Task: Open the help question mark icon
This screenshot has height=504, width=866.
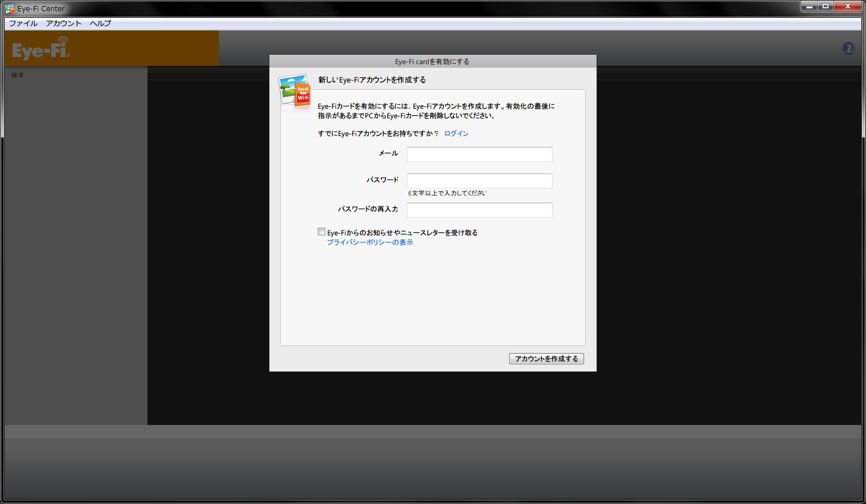Action: (849, 48)
